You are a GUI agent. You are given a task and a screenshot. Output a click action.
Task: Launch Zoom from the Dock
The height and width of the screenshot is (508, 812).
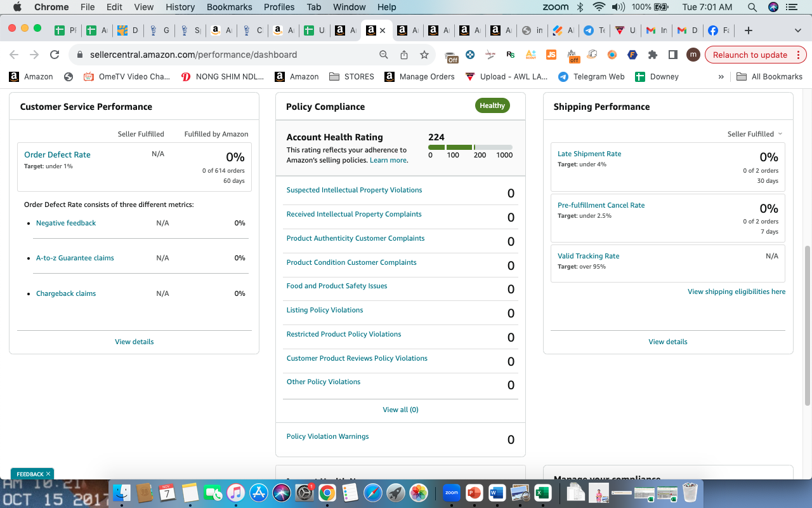click(x=451, y=492)
